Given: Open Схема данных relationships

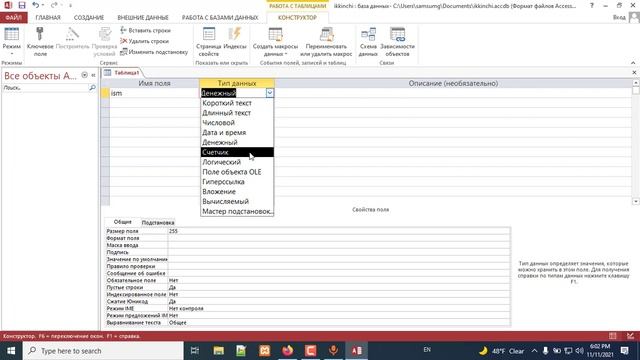Looking at the screenshot, I should [x=368, y=42].
